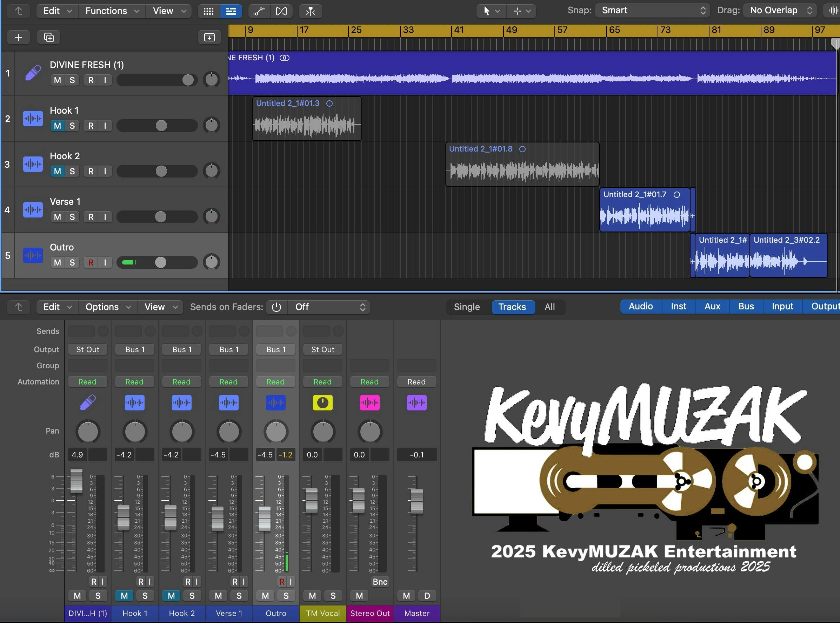Disable record arm on Outro track
Screen dimensions: 840x623
[x=91, y=262]
